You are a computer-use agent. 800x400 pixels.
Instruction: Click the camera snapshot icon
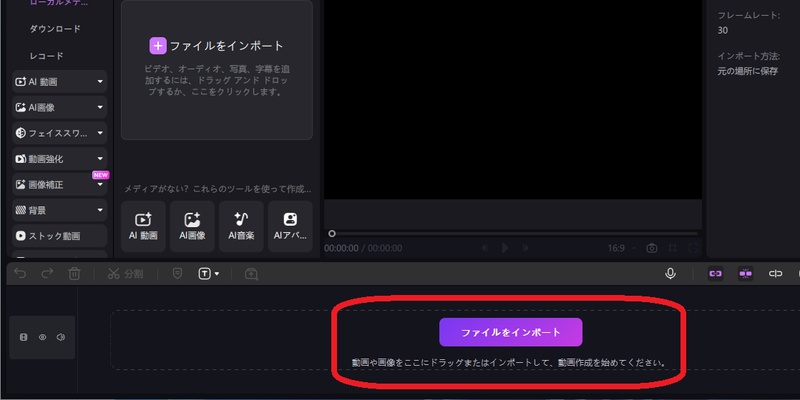pos(652,248)
